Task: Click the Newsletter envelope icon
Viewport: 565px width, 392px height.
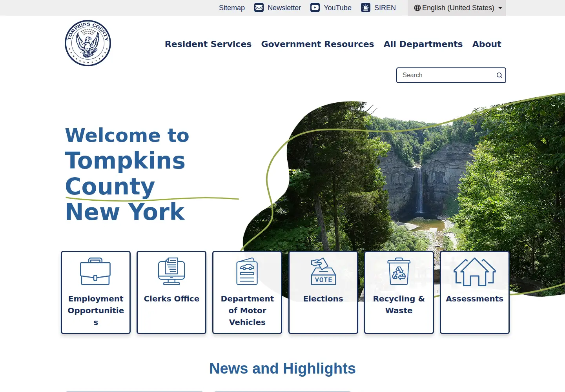Action: point(259,7)
